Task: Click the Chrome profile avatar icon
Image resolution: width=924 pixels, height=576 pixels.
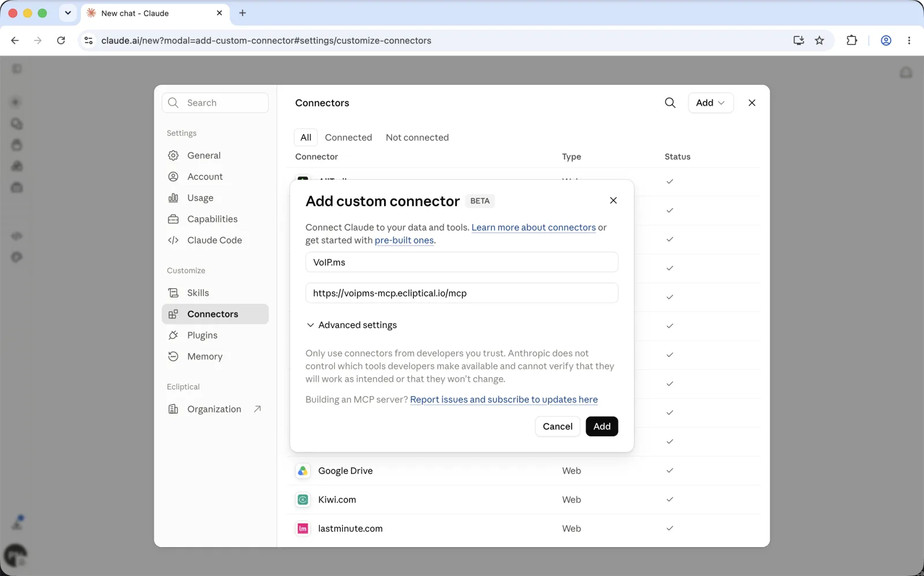Action: (x=886, y=40)
